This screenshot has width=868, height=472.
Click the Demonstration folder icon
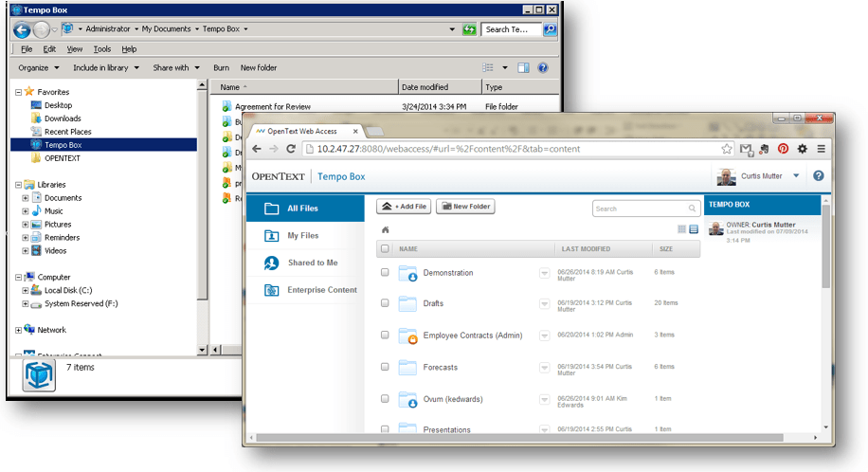408,273
